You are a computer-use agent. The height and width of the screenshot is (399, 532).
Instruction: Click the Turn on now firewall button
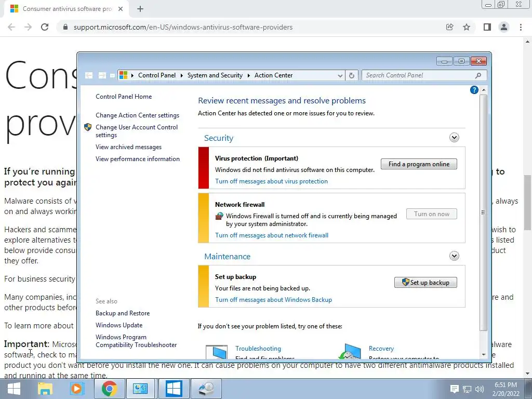432,214
